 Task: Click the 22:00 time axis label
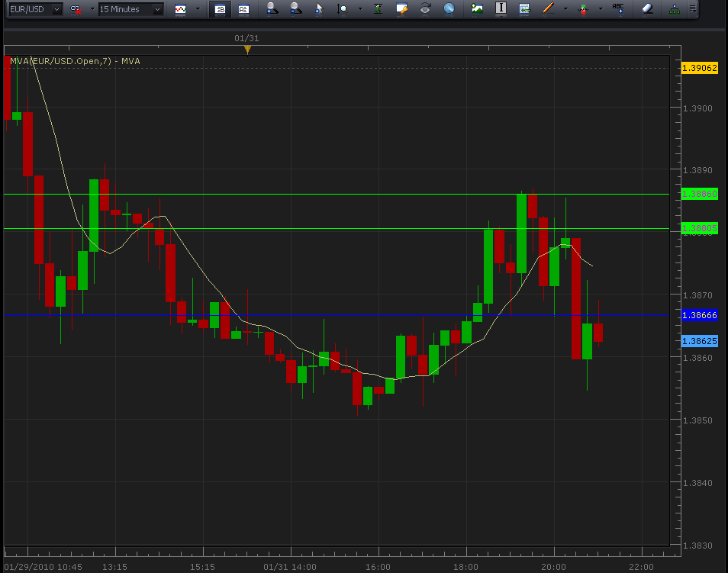pyautogui.click(x=641, y=567)
